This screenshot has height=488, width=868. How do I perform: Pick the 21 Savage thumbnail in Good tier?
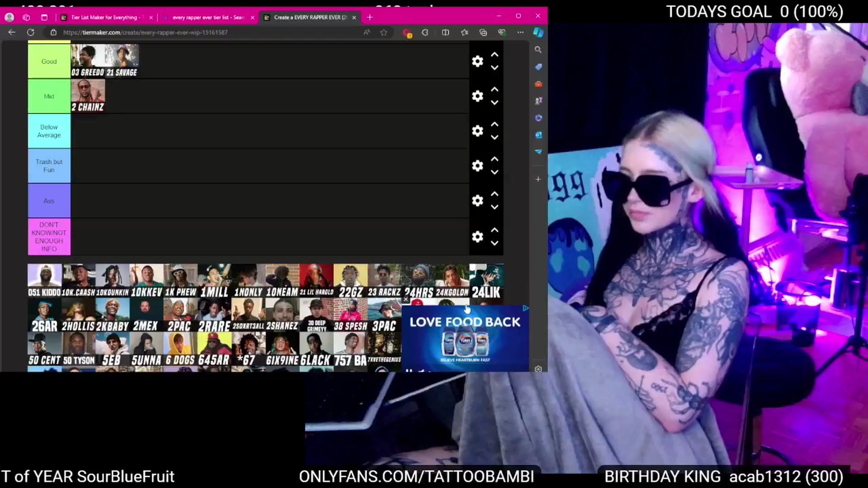122,61
